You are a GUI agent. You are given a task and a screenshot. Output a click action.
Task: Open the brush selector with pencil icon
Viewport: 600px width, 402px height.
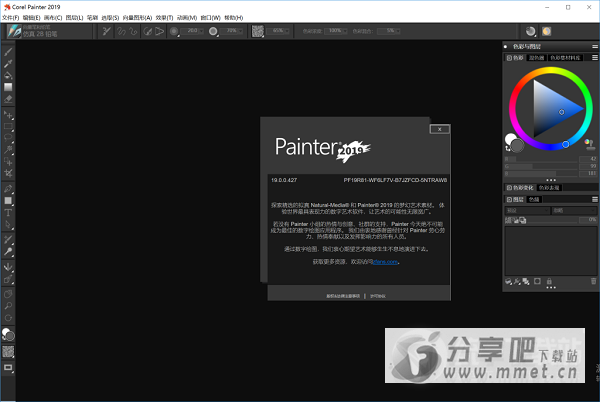coord(14,31)
